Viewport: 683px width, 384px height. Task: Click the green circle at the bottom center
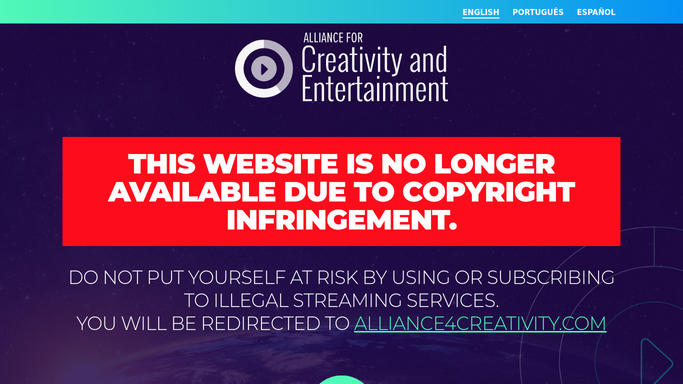[x=342, y=380]
